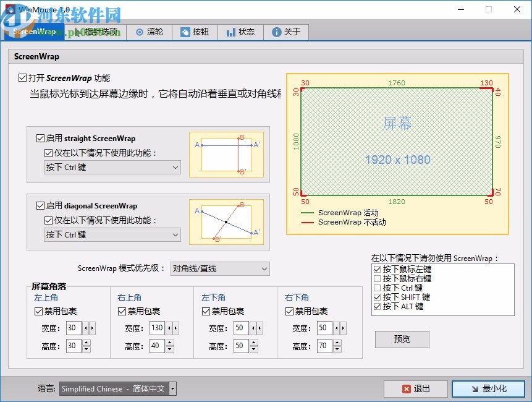Screen dimensions: 532x402
Task: Open the ScreenWrap 模式优先级 dropdown
Action: [220, 268]
